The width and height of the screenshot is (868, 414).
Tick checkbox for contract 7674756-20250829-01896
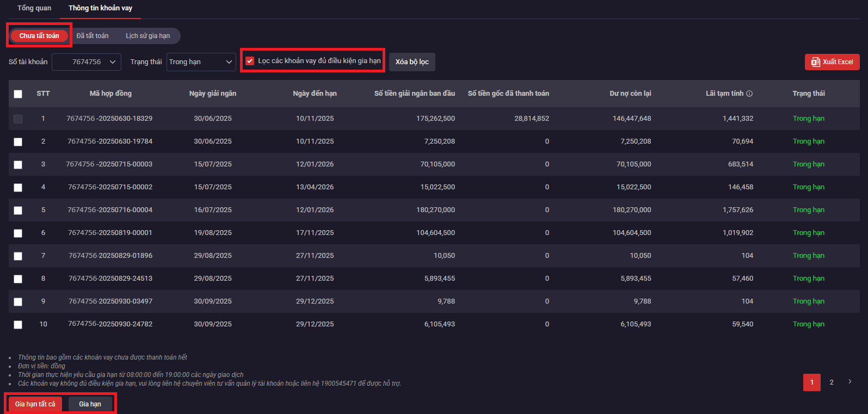click(x=18, y=256)
